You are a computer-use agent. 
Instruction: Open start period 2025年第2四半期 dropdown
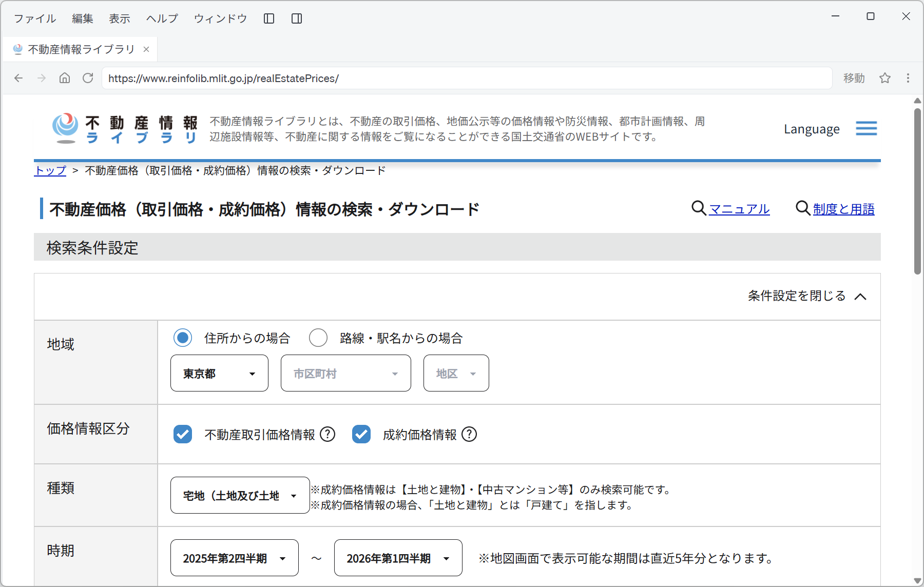(235, 558)
